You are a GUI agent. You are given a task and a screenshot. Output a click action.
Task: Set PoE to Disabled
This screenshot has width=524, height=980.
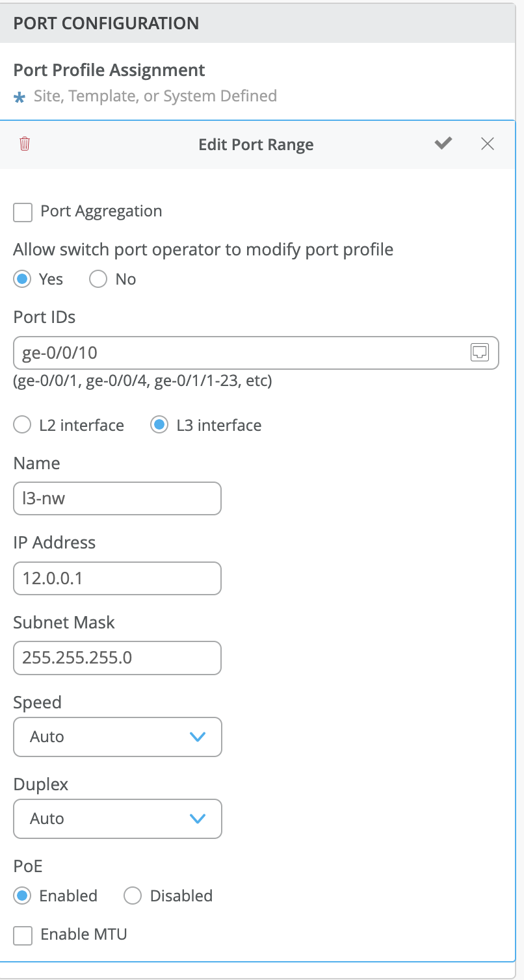[x=133, y=896]
